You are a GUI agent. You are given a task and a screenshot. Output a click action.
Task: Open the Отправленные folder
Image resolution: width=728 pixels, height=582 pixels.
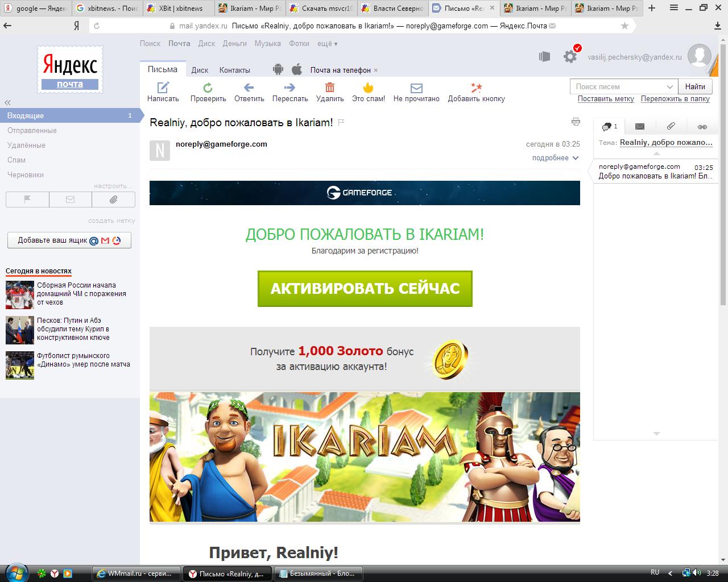coord(32,130)
